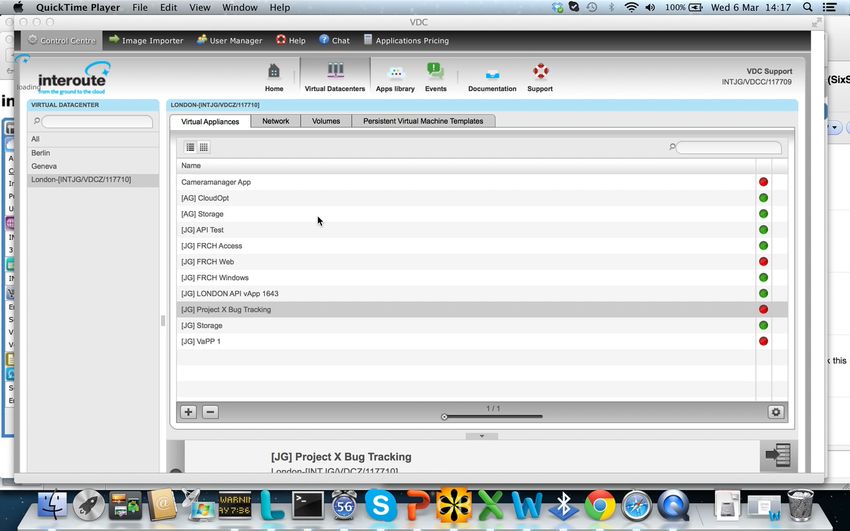Image resolution: width=850 pixels, height=531 pixels.
Task: Switch to grid view icon
Action: pos(204,147)
